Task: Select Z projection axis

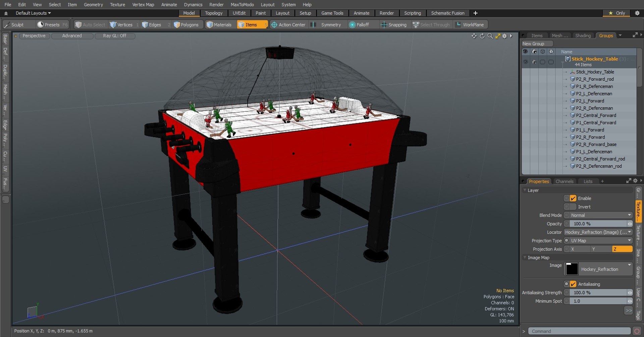Action: [x=622, y=249]
